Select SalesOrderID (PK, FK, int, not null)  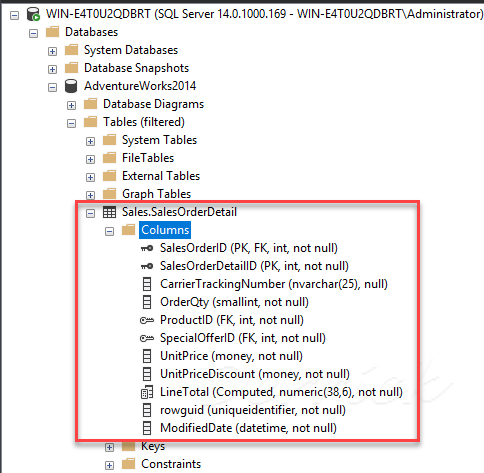249,248
